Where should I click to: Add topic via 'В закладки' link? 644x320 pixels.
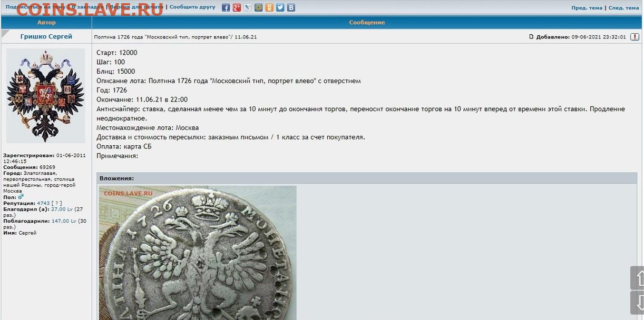[x=88, y=7]
